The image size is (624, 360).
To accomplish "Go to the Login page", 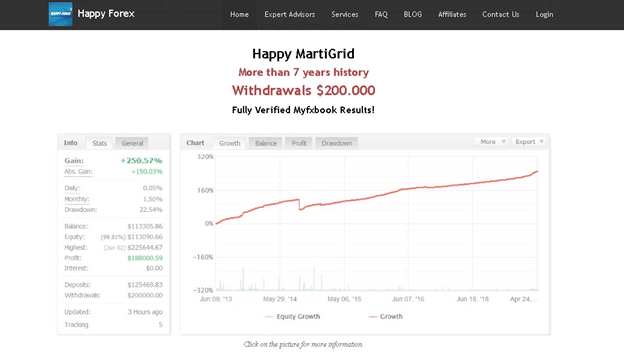I will [544, 14].
